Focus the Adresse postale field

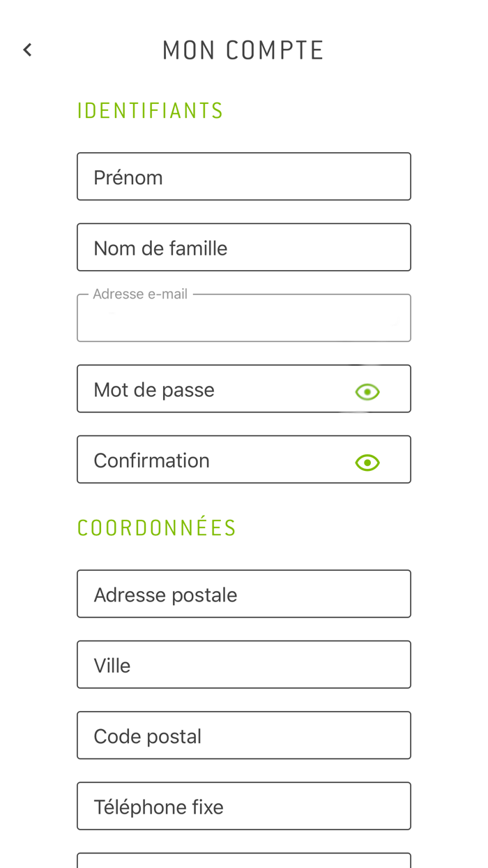244,594
